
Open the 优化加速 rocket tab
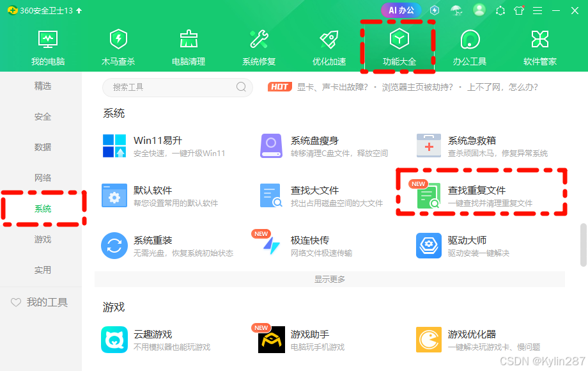pyautogui.click(x=329, y=48)
